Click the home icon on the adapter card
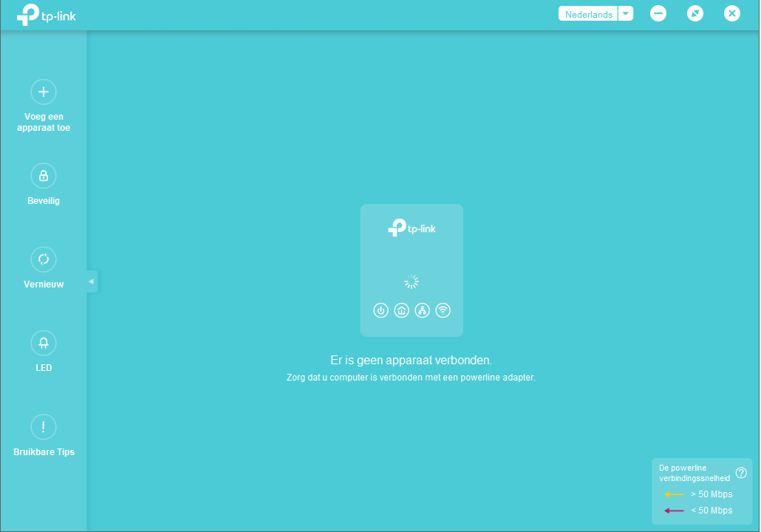761x532 pixels. (x=401, y=310)
